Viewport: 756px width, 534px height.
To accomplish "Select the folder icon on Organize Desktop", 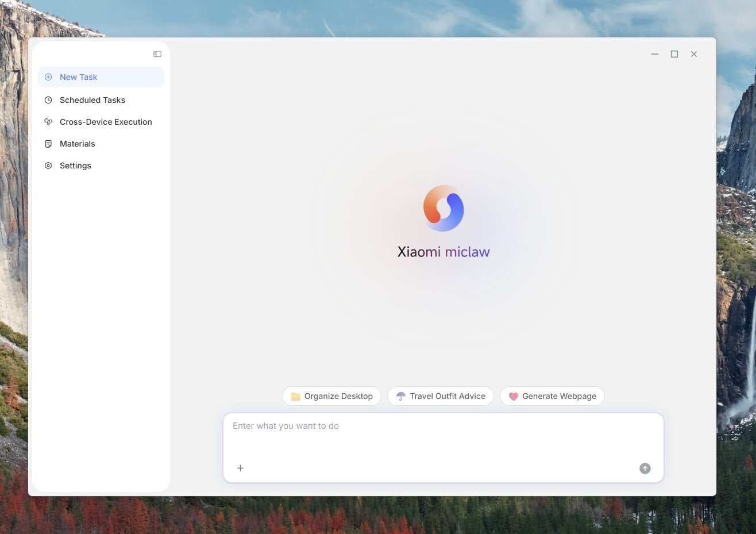I will [x=295, y=395].
